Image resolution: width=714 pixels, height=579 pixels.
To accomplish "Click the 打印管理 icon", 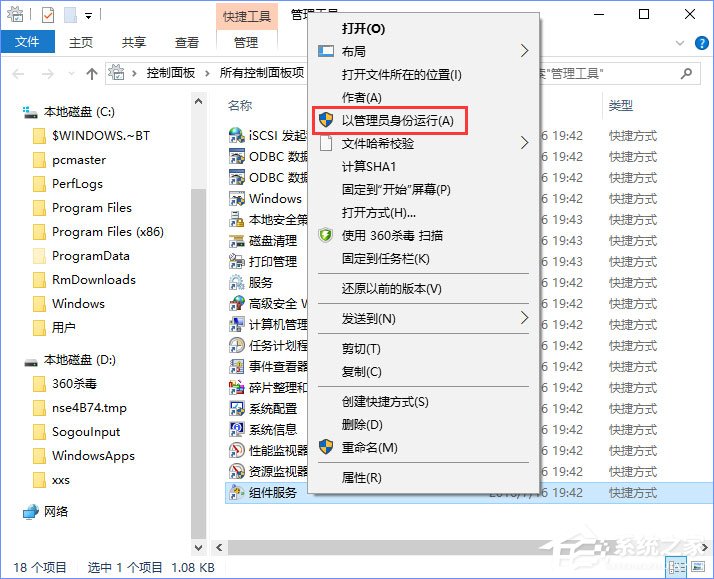I will pyautogui.click(x=237, y=261).
